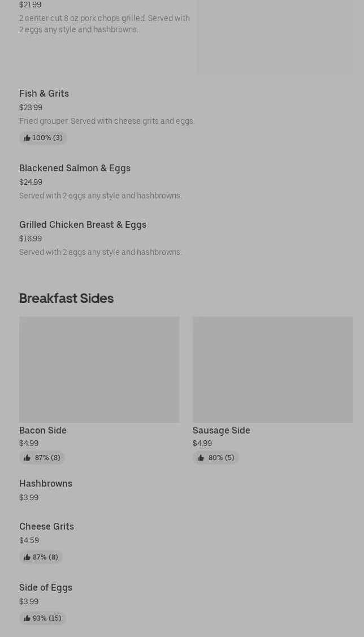Click the pork chops item description
Viewport: 364px width, 637px height.
(105, 24)
